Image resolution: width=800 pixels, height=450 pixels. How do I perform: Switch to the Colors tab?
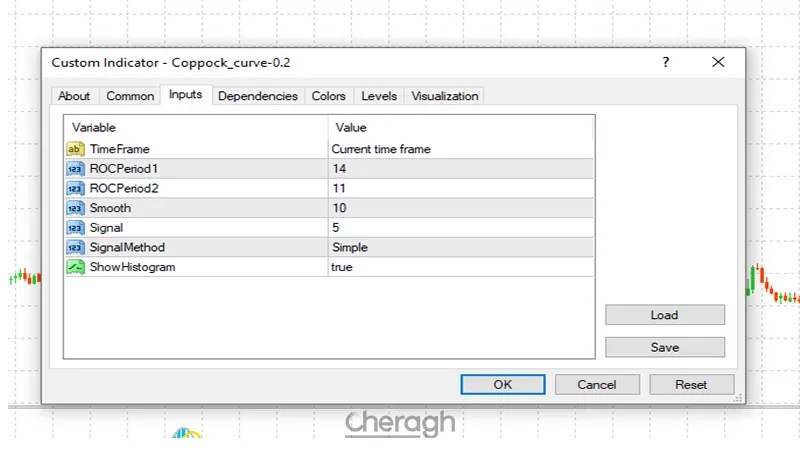pos(328,96)
